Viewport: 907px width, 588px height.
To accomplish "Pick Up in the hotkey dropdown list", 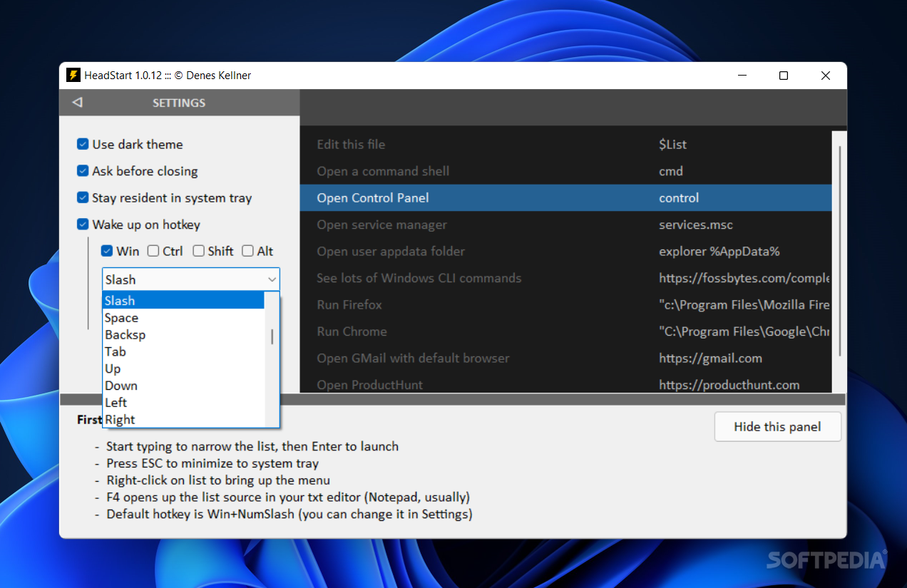I will pyautogui.click(x=183, y=368).
